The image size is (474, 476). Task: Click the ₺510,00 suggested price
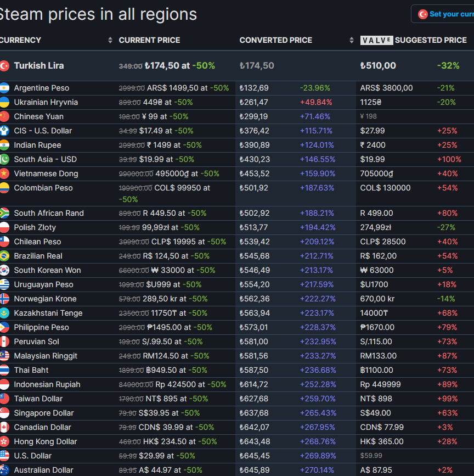(378, 65)
